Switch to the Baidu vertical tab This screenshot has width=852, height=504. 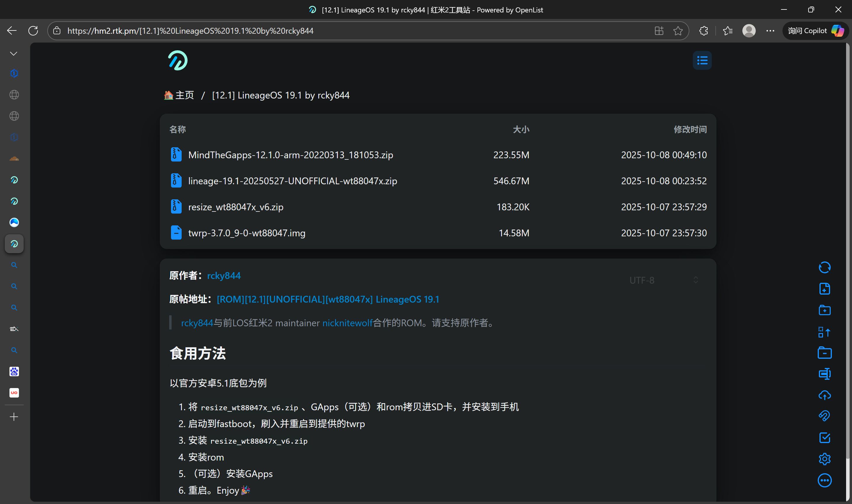coord(14,371)
